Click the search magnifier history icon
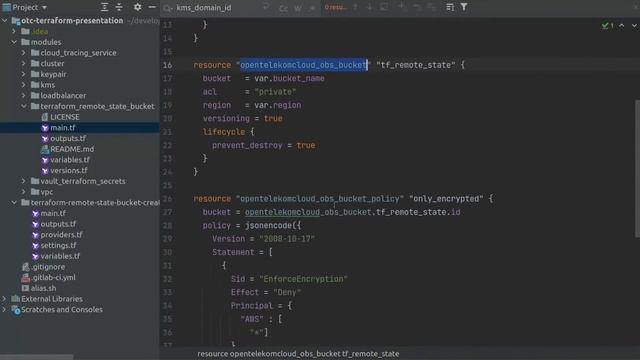The height and width of the screenshot is (360, 640). tap(167, 8)
